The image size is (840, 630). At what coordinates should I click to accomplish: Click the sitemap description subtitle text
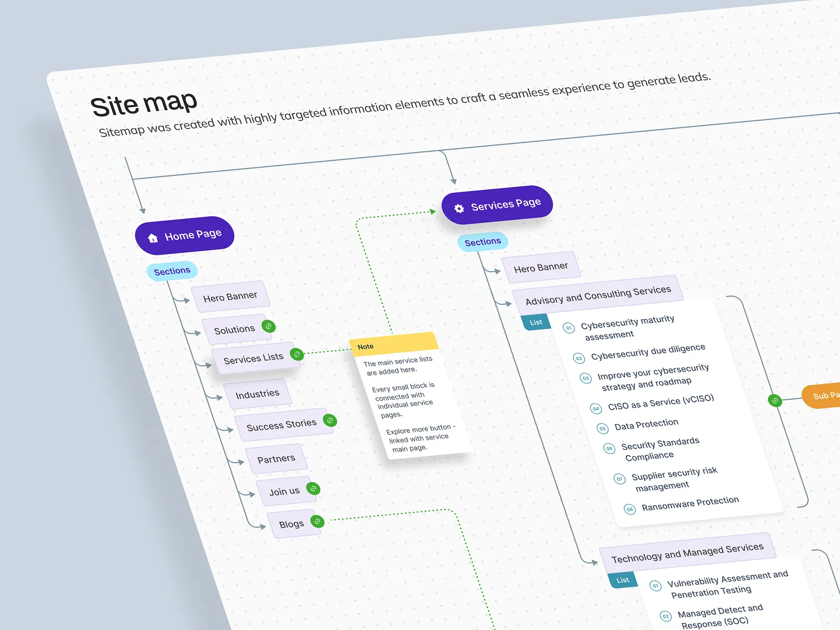(405, 104)
